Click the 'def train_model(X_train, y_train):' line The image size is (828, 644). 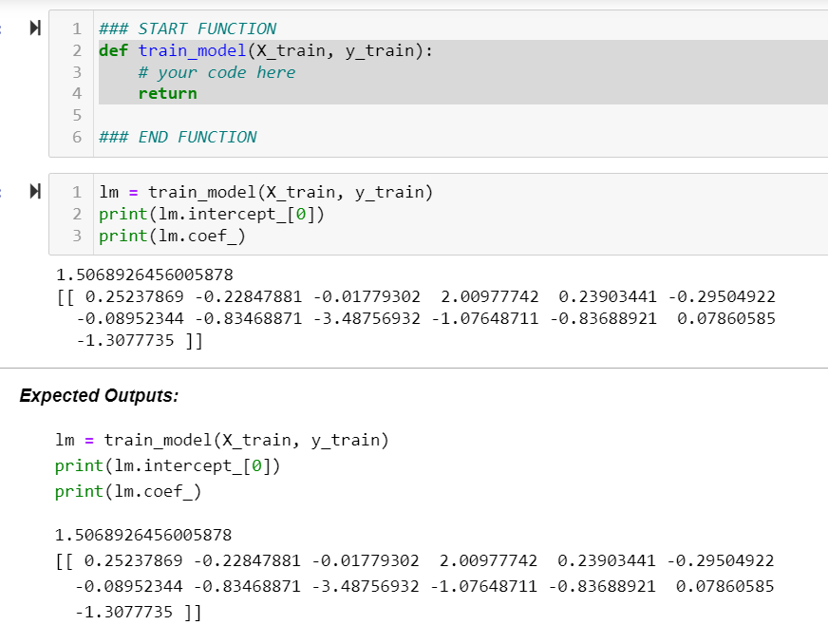tap(266, 50)
